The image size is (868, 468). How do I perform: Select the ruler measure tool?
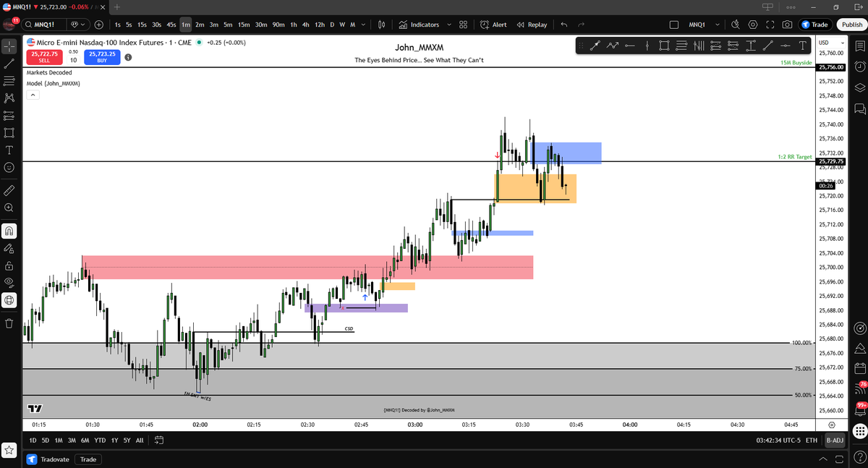9,190
